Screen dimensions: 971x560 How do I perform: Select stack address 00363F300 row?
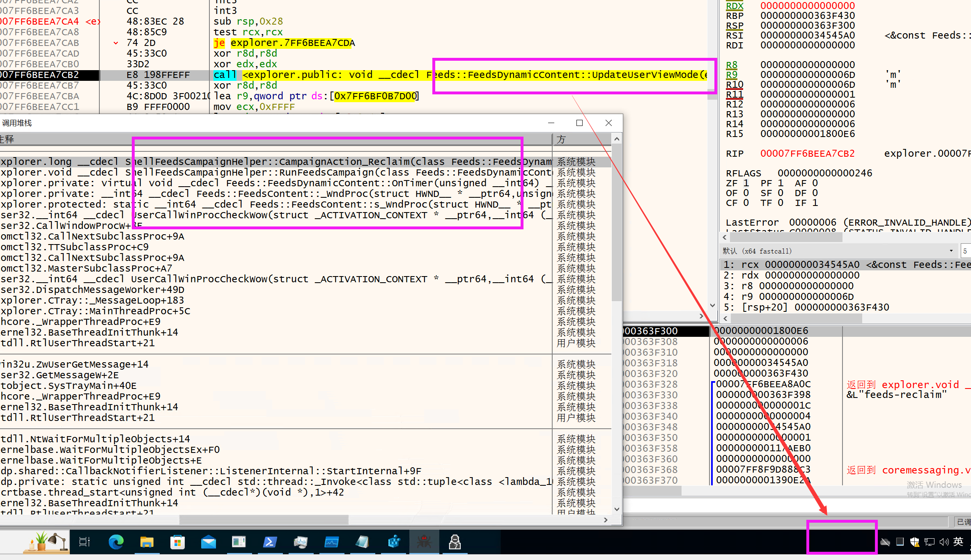(x=797, y=331)
